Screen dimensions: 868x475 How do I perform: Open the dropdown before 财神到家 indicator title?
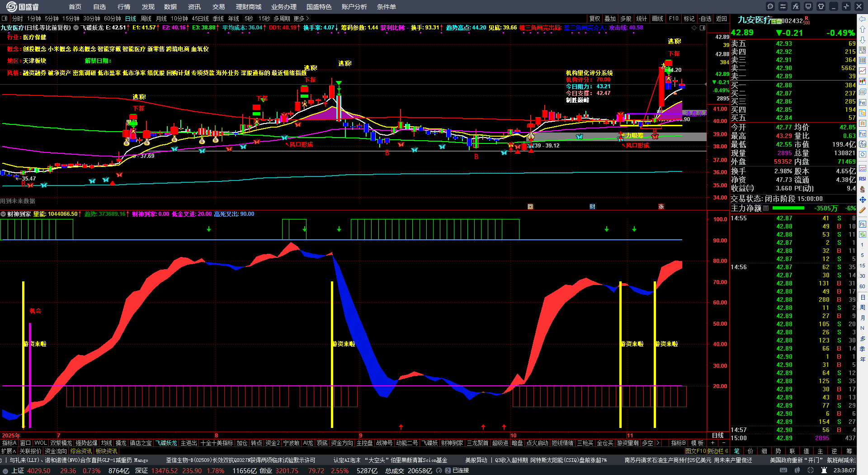[3, 214]
